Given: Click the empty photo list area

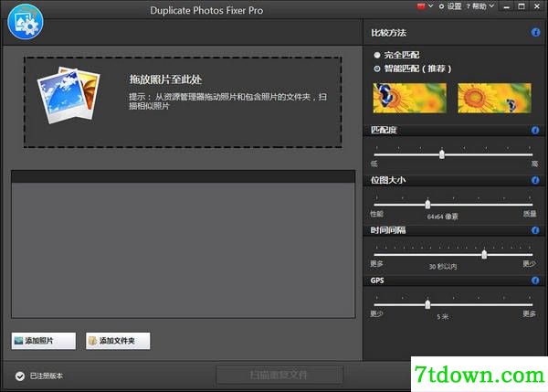Looking at the screenshot, I should click(184, 249).
